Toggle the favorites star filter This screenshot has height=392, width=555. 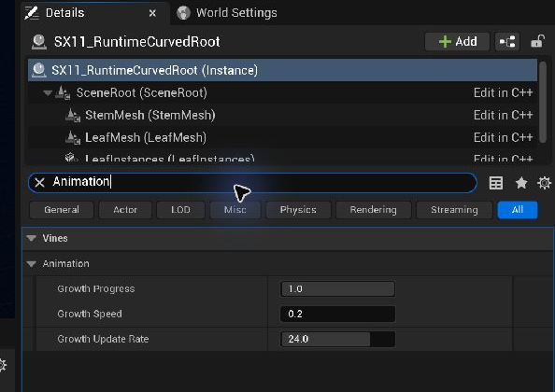[521, 183]
